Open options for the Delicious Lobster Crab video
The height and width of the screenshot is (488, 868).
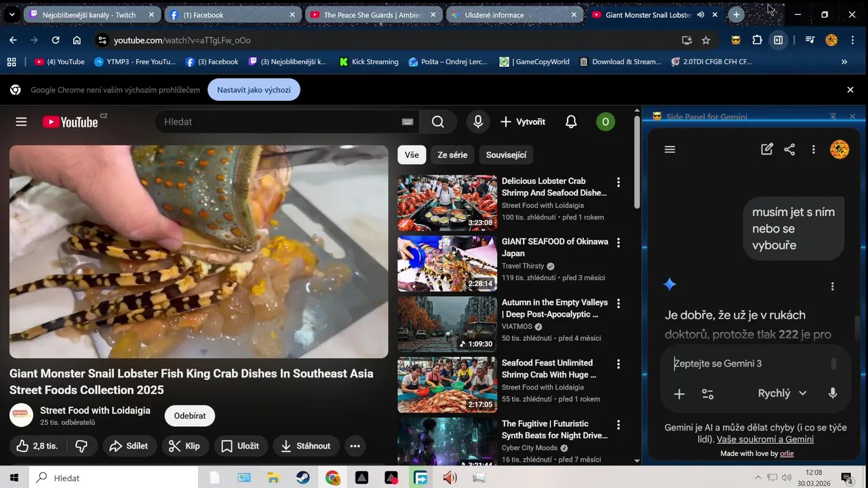(618, 182)
